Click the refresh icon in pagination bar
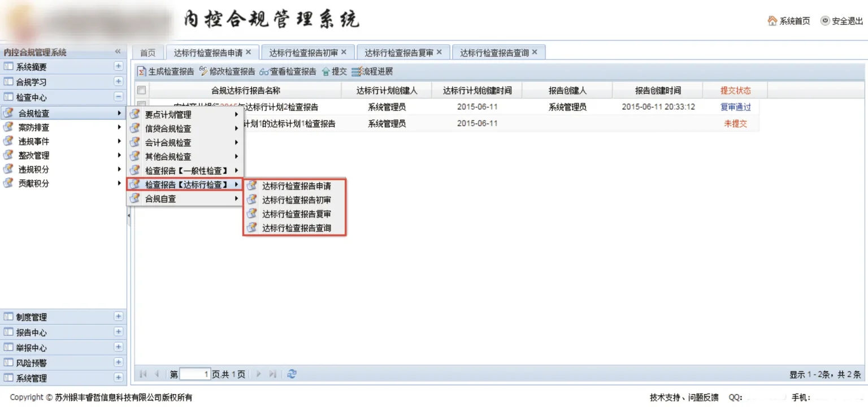Screen dimensions: 868x407 (x=292, y=374)
